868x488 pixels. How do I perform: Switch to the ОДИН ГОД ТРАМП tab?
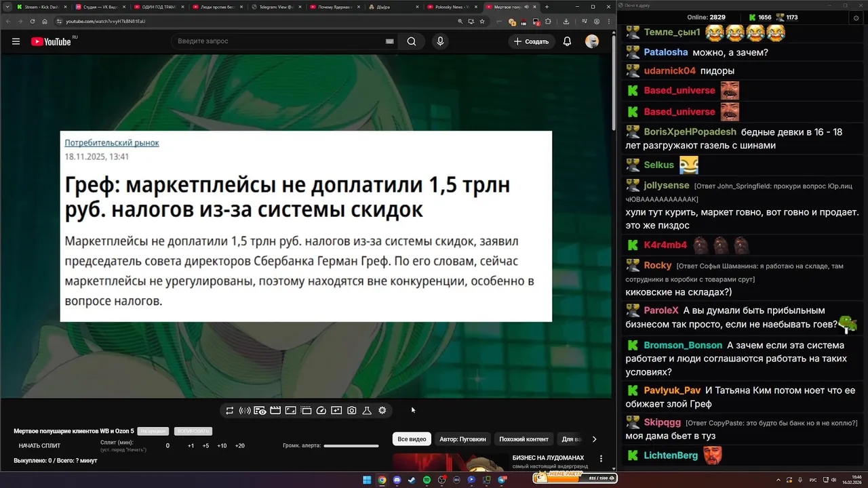click(159, 7)
